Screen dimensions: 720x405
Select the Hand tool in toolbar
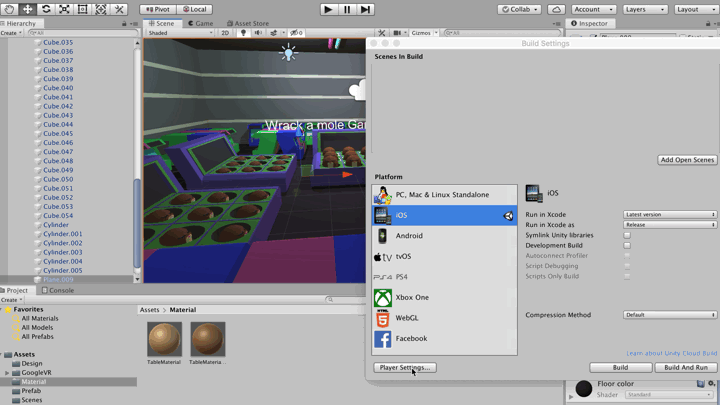(x=9, y=9)
